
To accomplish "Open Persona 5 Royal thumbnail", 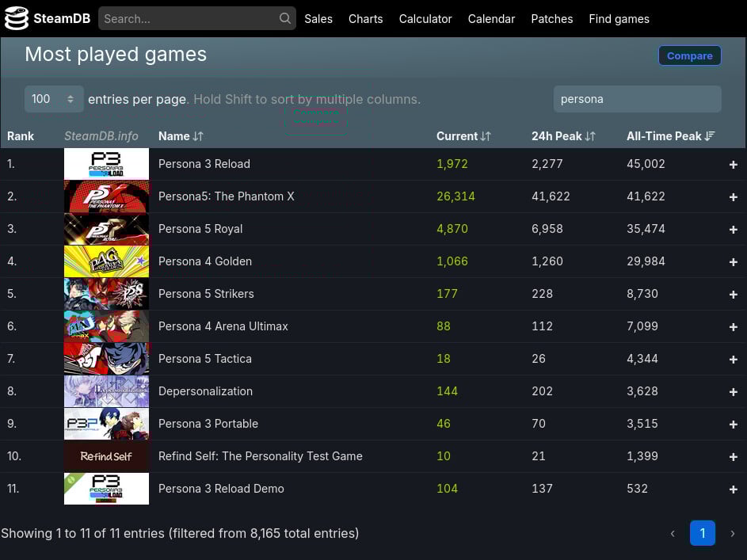I will (106, 229).
